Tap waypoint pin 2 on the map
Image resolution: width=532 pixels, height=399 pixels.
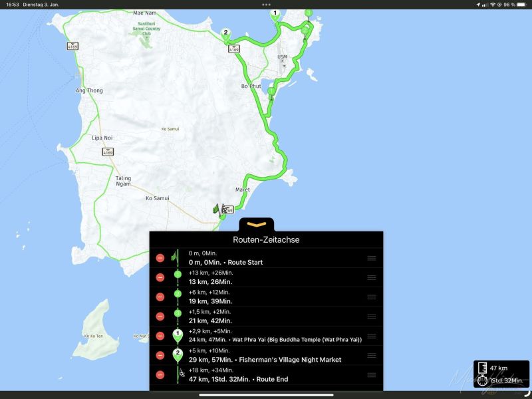[226, 34]
